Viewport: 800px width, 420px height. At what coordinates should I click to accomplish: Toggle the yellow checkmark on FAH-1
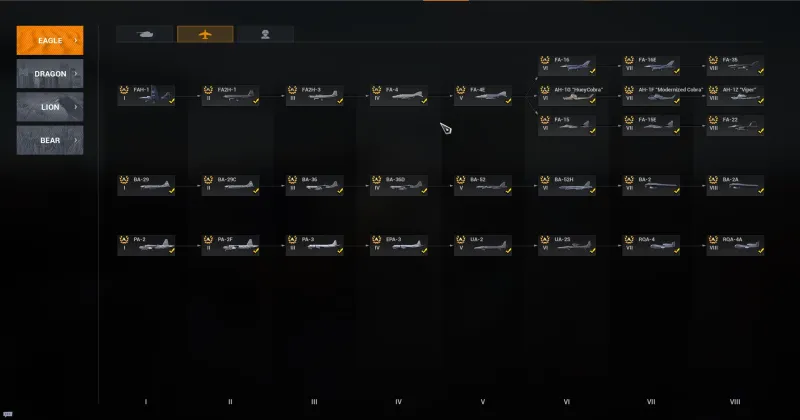point(171,101)
